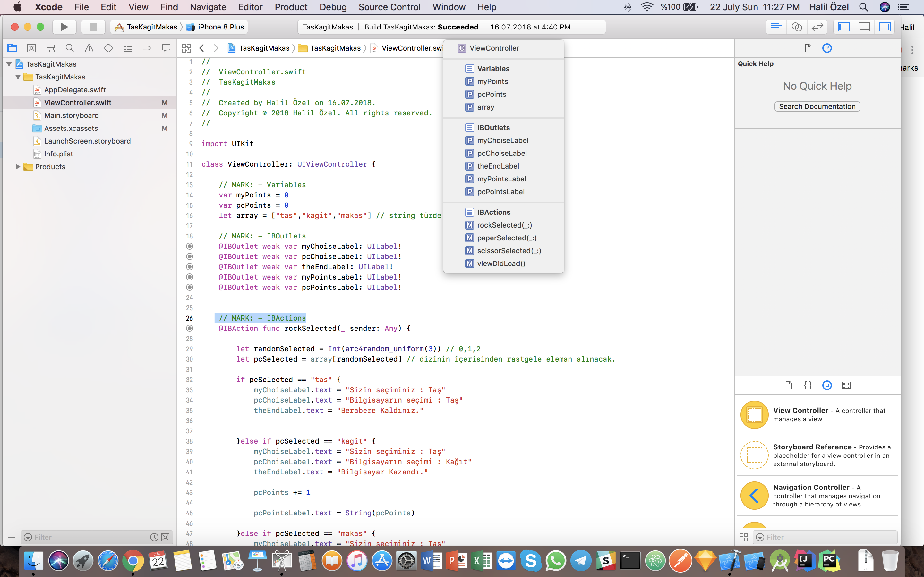The width and height of the screenshot is (924, 577).
Task: Open the Issue navigator warning icon
Action: click(x=89, y=48)
